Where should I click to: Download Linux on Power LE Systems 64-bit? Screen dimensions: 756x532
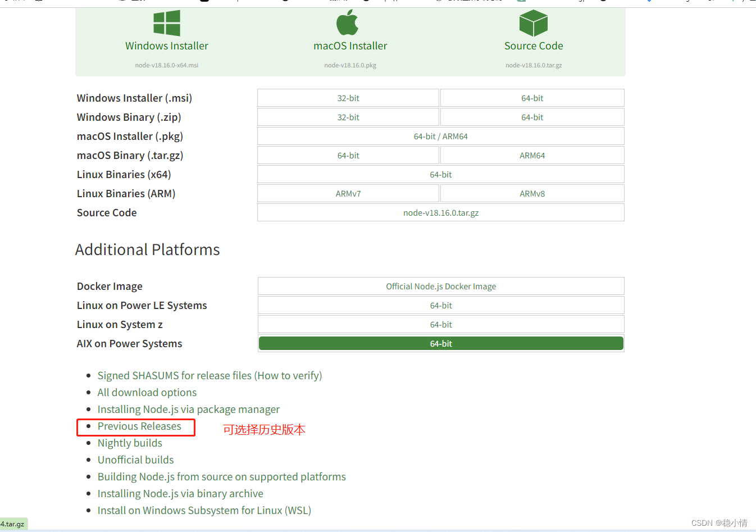pyautogui.click(x=441, y=305)
